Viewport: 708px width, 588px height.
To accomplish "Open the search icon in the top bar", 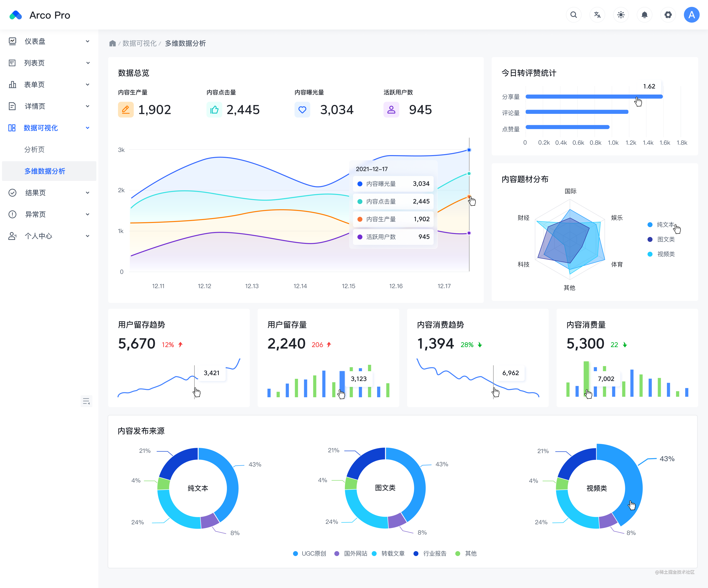I will click(x=574, y=15).
